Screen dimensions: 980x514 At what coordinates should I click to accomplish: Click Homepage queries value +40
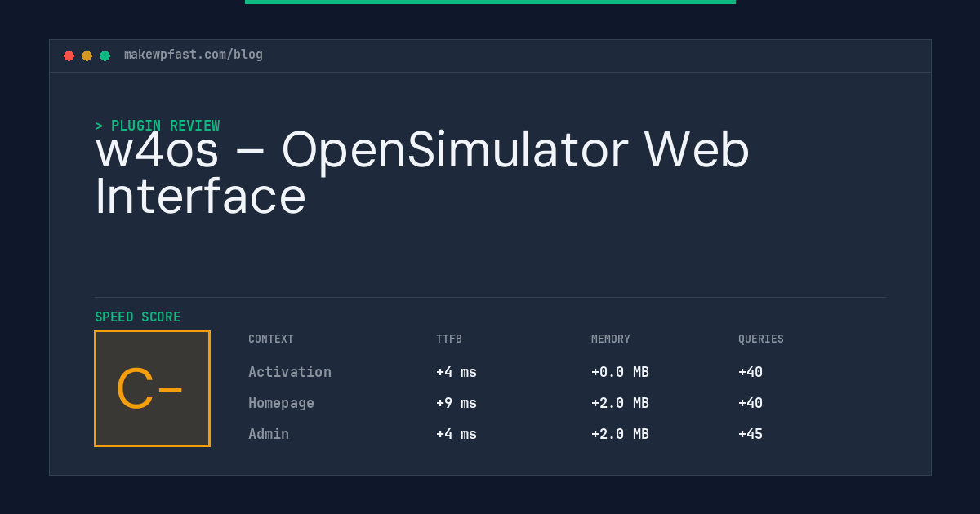point(751,403)
